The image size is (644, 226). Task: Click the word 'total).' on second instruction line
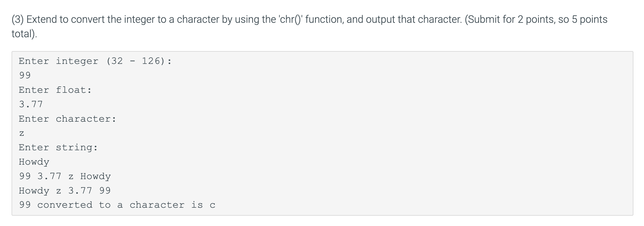tap(24, 34)
